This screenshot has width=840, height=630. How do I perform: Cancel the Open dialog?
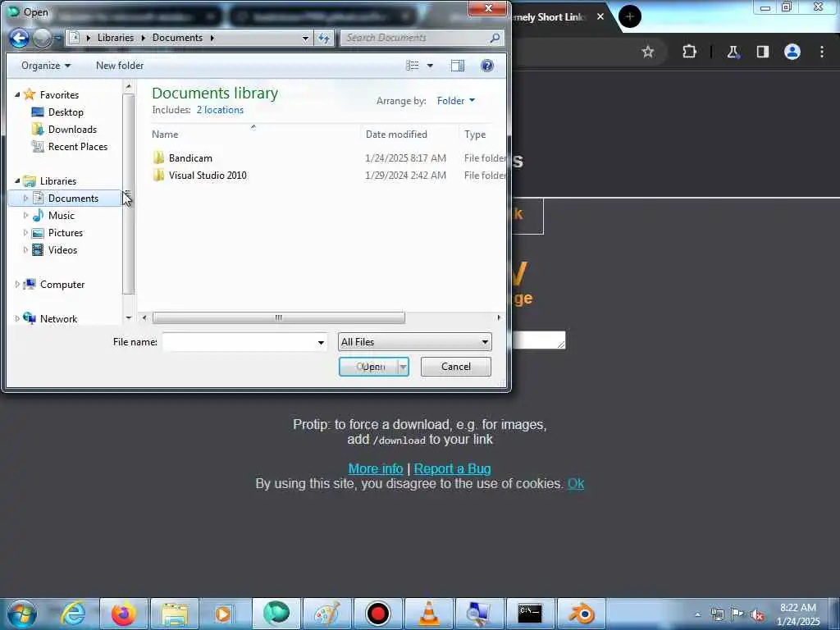coord(456,367)
